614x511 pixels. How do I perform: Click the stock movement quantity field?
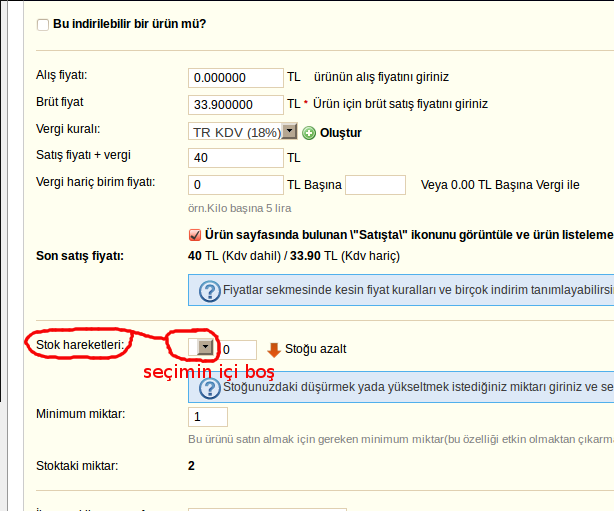pos(238,349)
